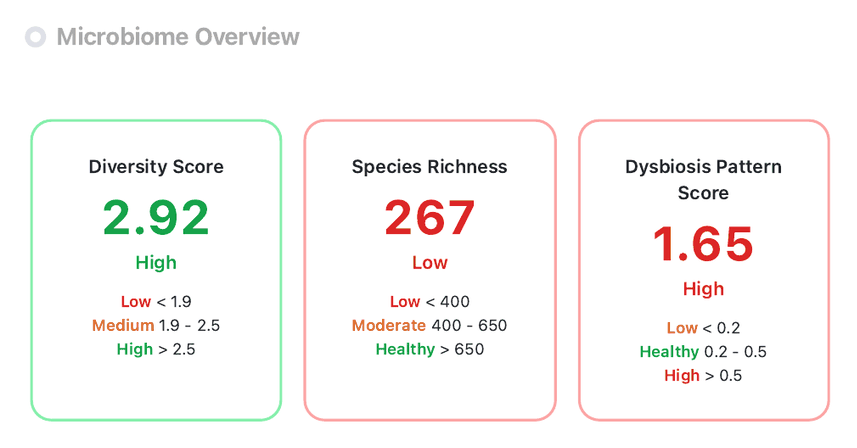
Task: Click the red Low status under 267
Action: pos(430,263)
